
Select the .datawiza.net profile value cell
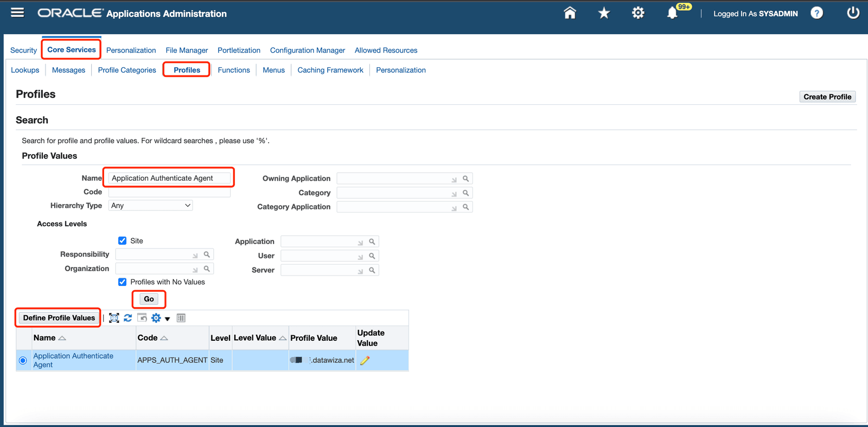tap(322, 360)
